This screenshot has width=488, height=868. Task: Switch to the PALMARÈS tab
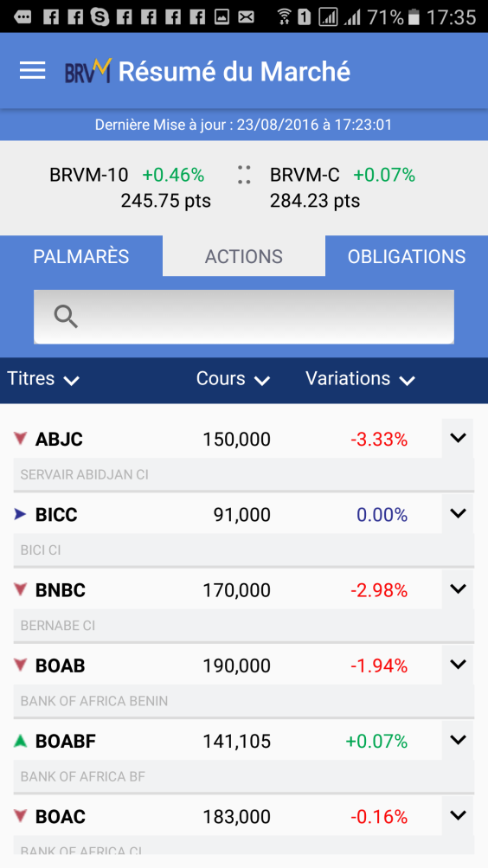pos(81,256)
